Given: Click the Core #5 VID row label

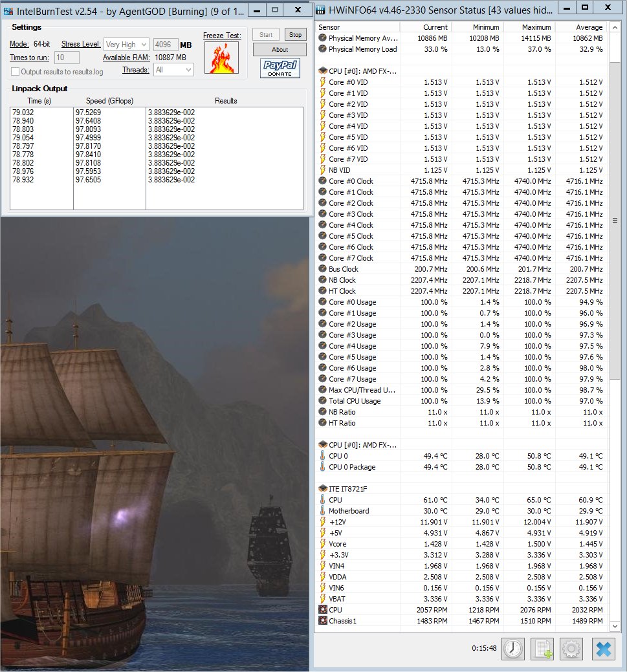Looking at the screenshot, I should point(348,137).
